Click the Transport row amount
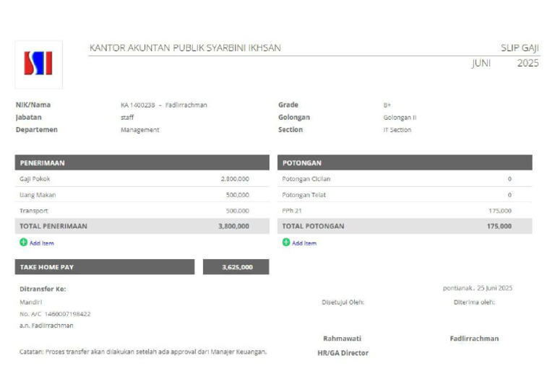Image resolution: width=555 pixels, height=392 pixels. [x=237, y=211]
